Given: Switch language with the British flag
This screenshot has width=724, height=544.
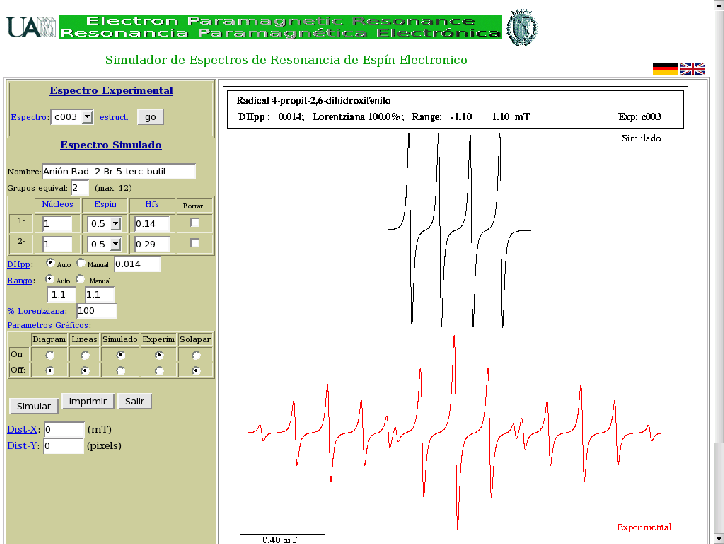Looking at the screenshot, I should click(692, 69).
